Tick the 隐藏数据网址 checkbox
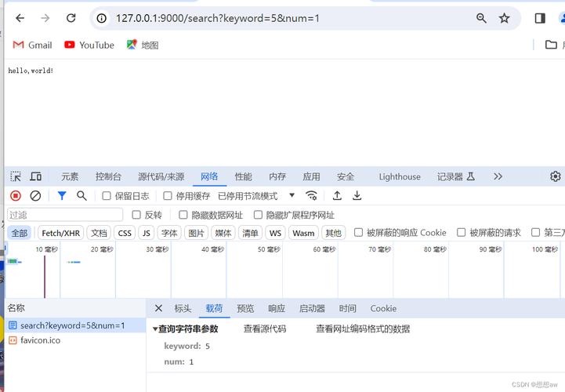This screenshot has width=565, height=392. 183,215
